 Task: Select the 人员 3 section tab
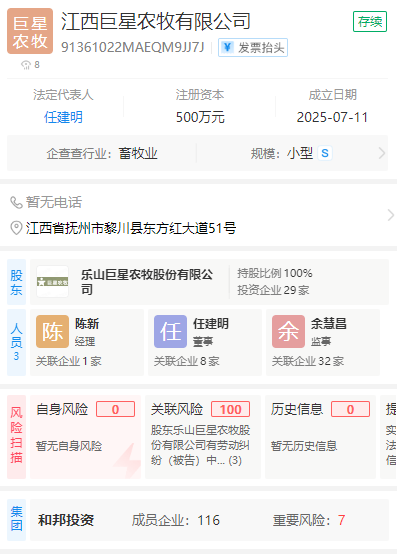coord(16,342)
